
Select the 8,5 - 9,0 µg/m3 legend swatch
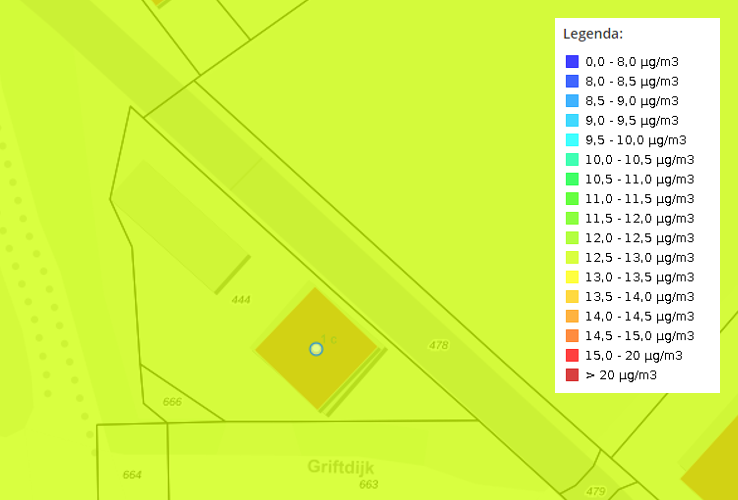[x=572, y=101]
